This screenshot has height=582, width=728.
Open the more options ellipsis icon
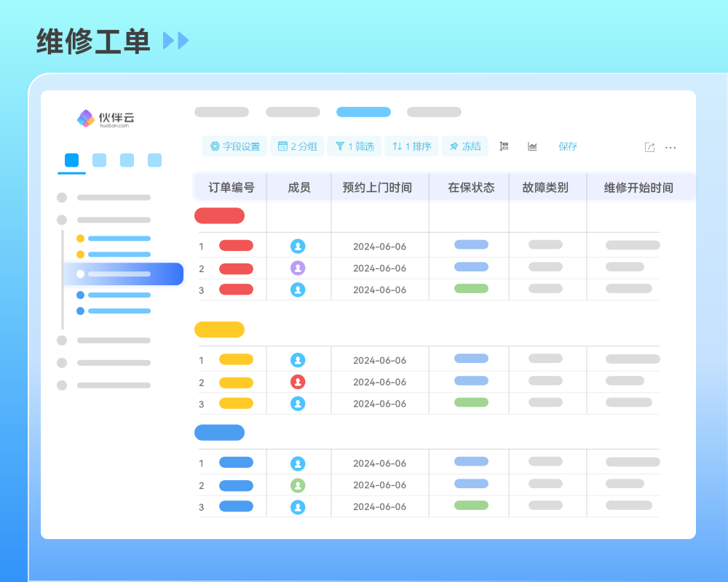670,147
